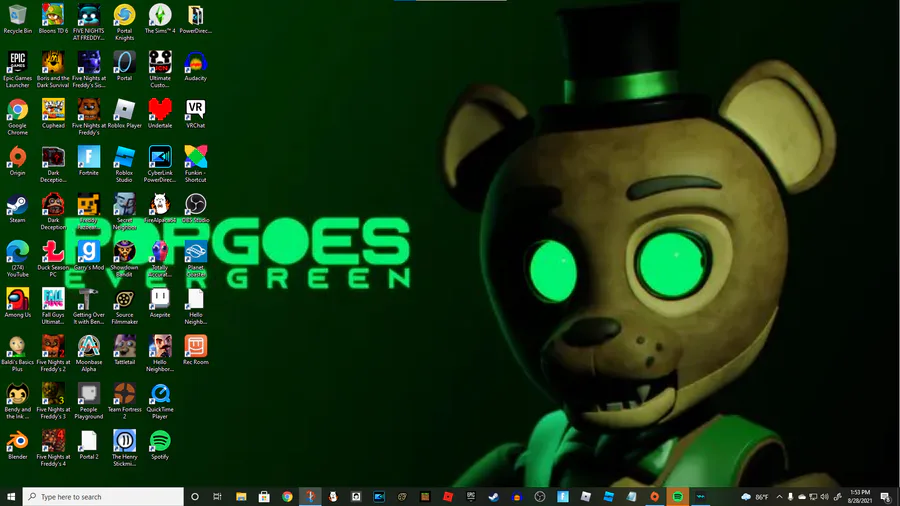Open Task View on taskbar
Viewport: 900px width, 506px height.
click(x=217, y=497)
